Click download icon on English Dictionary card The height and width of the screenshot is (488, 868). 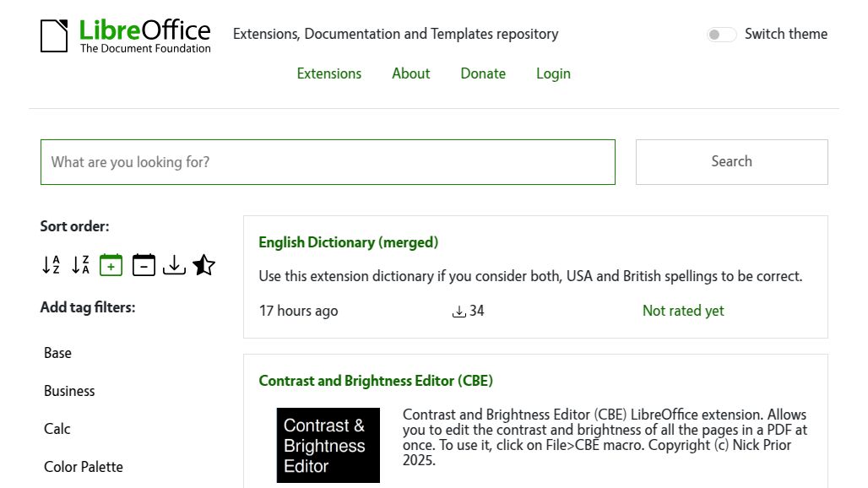click(459, 312)
